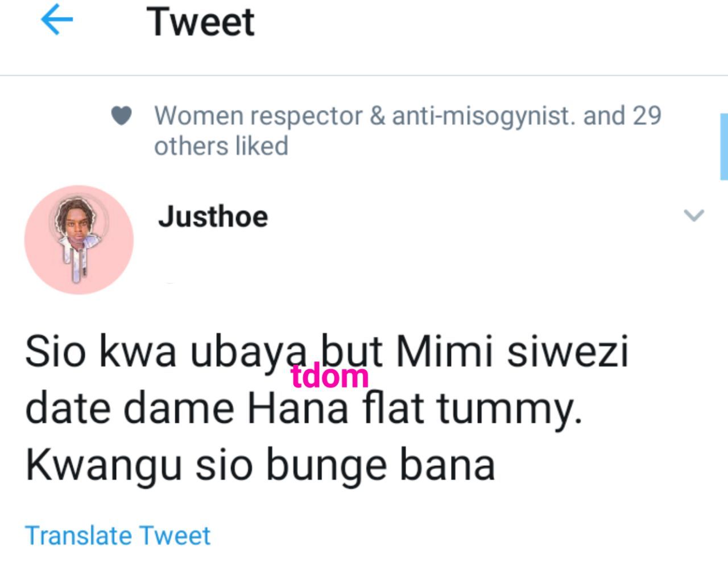Click the word 'bunge' in tweet
Image resolution: width=728 pixels, height=561 pixels.
(x=326, y=465)
